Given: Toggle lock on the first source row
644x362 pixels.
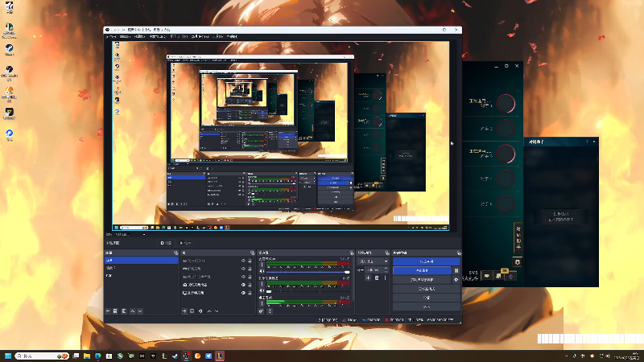Looking at the screenshot, I should (250, 261).
